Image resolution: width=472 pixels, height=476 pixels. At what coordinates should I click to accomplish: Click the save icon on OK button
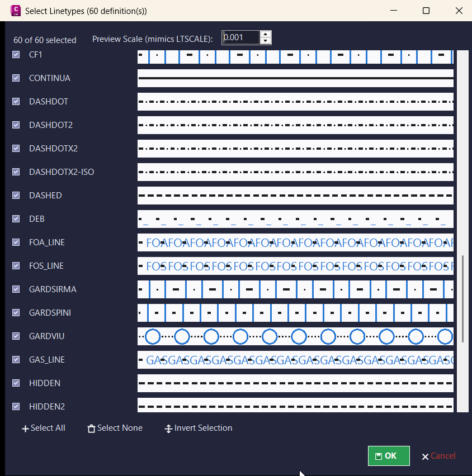pyautogui.click(x=379, y=456)
